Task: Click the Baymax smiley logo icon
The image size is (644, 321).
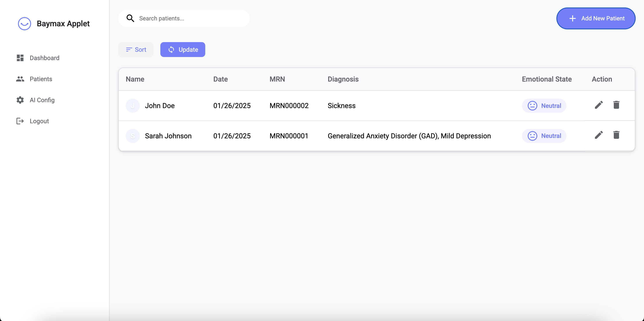Action: pos(25,23)
